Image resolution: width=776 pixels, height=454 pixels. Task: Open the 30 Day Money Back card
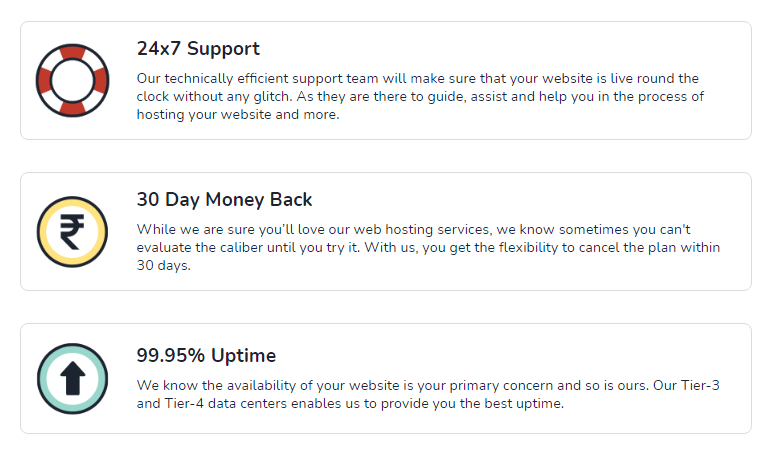386,231
